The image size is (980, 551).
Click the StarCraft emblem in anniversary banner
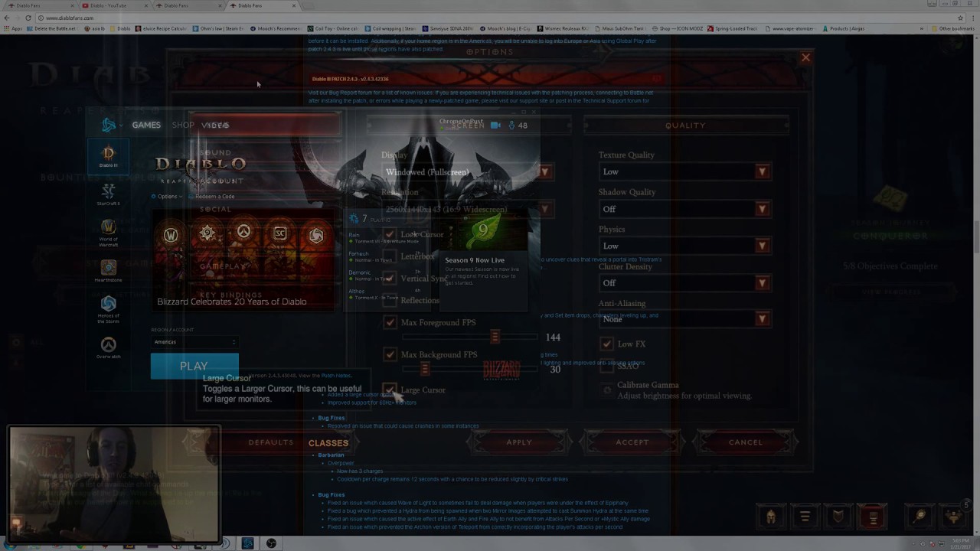click(280, 233)
